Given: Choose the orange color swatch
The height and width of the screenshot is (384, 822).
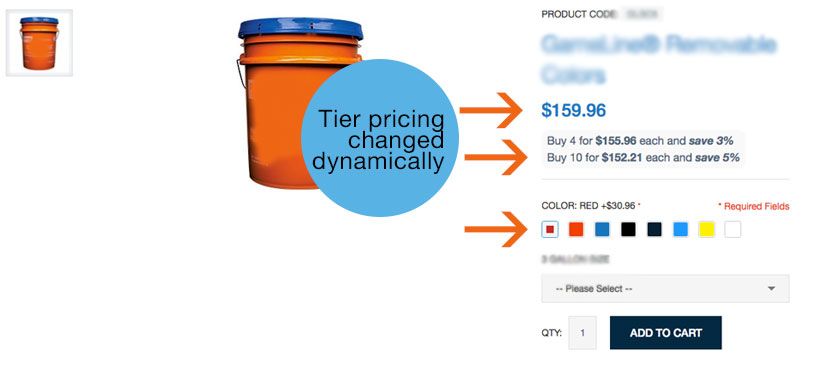Looking at the screenshot, I should point(576,229).
